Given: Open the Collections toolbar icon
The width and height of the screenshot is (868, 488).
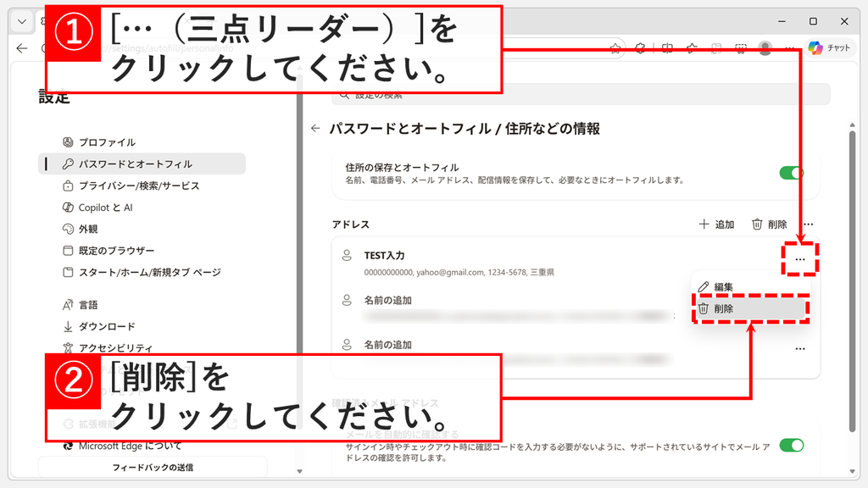Looking at the screenshot, I should point(716,48).
